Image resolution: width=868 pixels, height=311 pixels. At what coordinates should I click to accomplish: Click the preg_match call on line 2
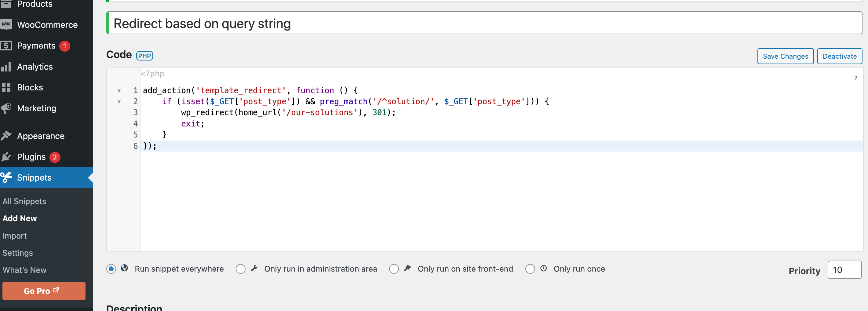pyautogui.click(x=343, y=101)
